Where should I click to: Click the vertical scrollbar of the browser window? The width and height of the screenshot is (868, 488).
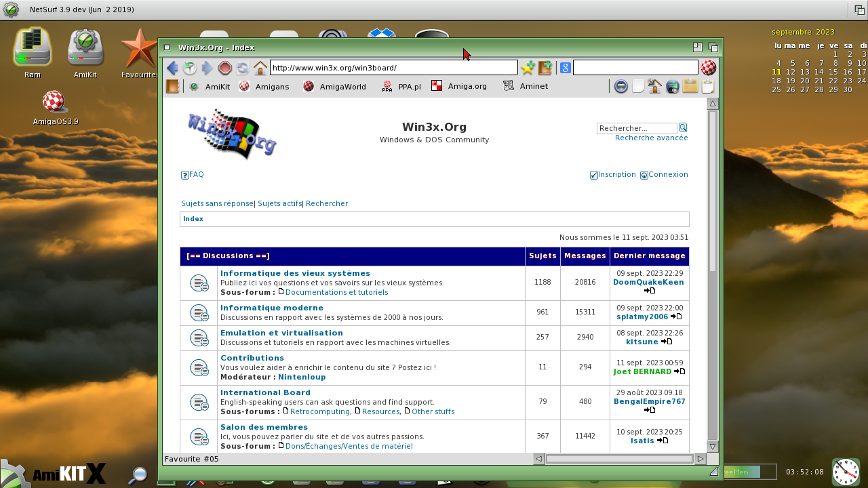(713, 274)
